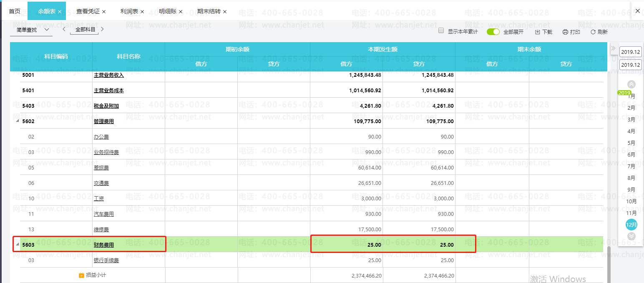The width and height of the screenshot is (644, 283).
Task: Download the balance sheet via 下载
Action: (543, 32)
